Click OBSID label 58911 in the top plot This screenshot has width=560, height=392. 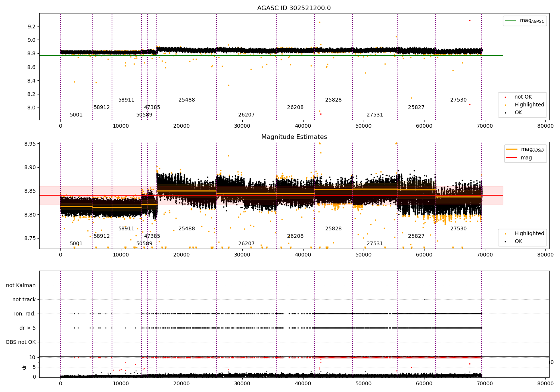click(x=127, y=100)
